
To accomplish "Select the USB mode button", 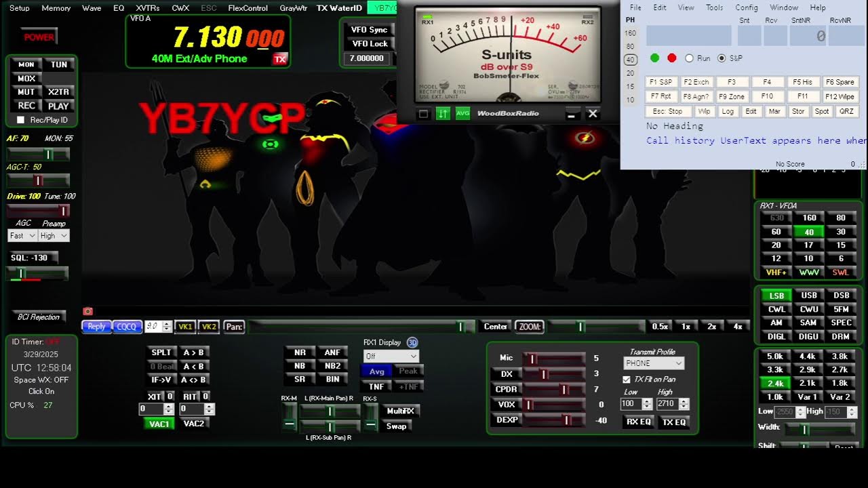I will pos(809,296).
